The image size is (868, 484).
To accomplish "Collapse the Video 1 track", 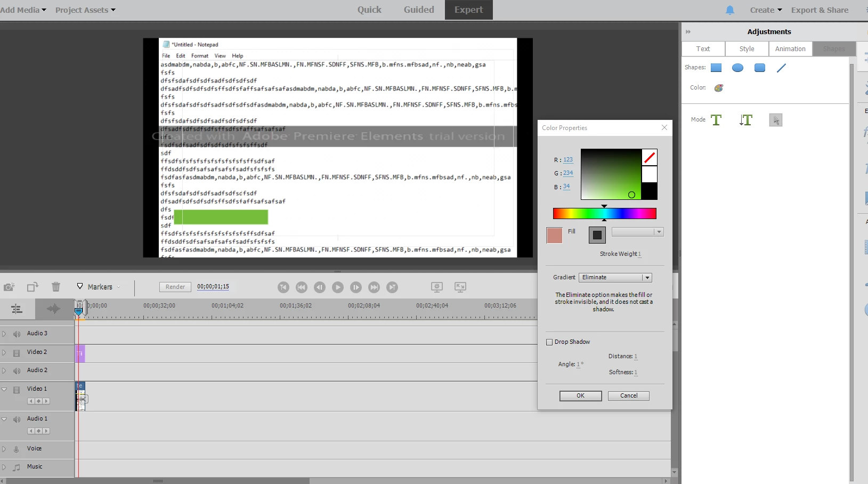I will 4,389.
